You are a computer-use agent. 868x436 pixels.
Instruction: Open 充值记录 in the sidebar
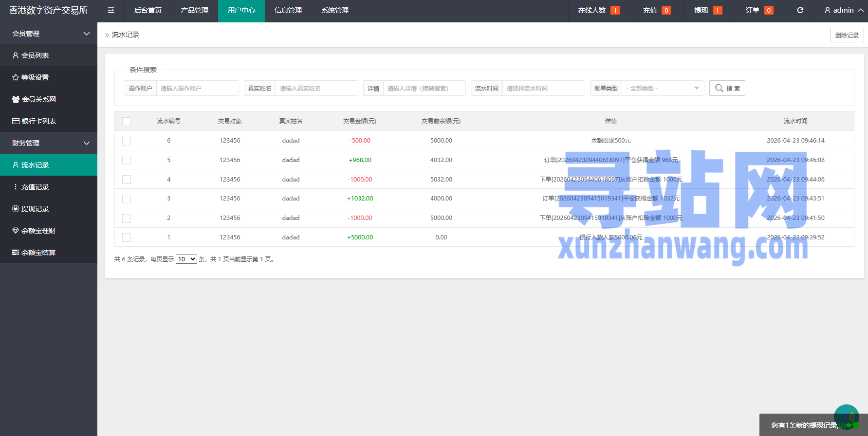point(49,187)
